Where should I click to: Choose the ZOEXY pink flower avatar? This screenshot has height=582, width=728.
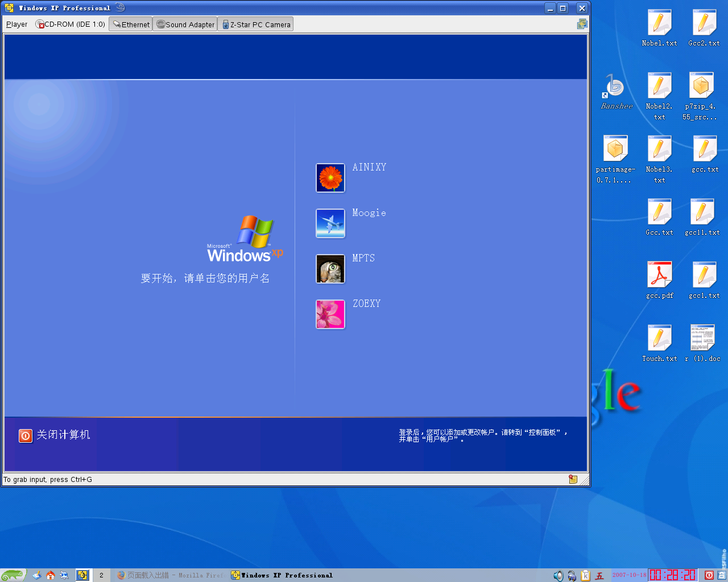pos(330,314)
